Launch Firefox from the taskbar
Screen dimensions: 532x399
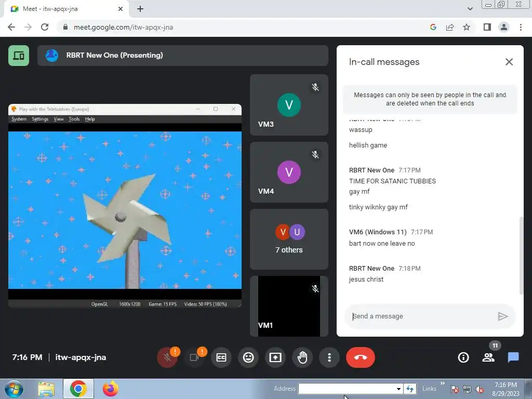pos(111,389)
